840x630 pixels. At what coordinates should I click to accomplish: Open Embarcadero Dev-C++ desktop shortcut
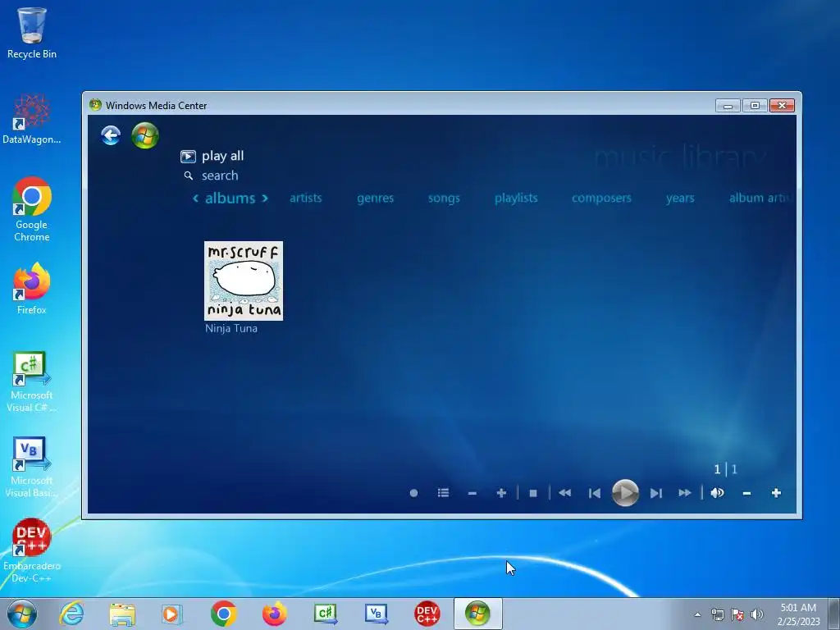pyautogui.click(x=32, y=550)
